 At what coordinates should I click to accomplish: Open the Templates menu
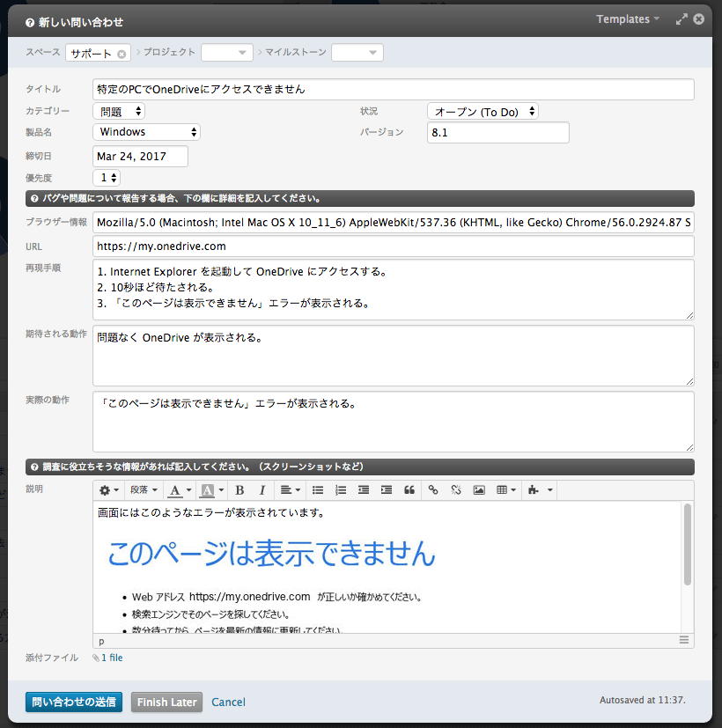[628, 19]
